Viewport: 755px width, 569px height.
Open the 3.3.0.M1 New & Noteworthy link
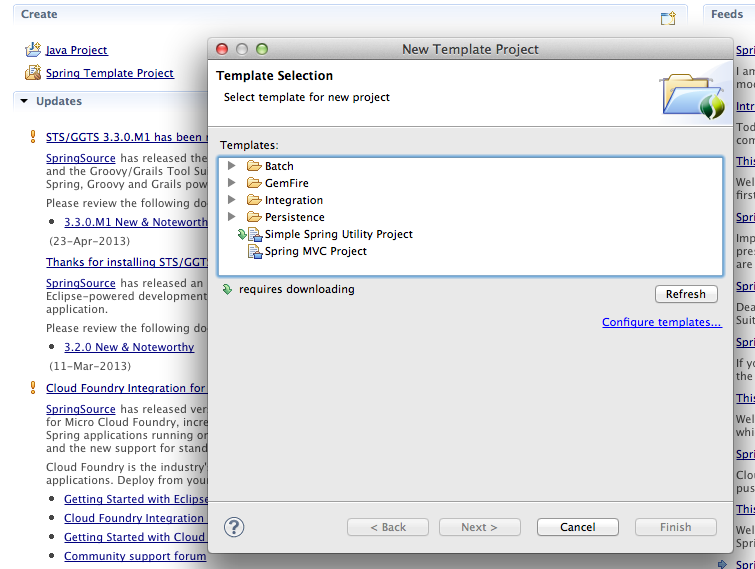pos(136,222)
